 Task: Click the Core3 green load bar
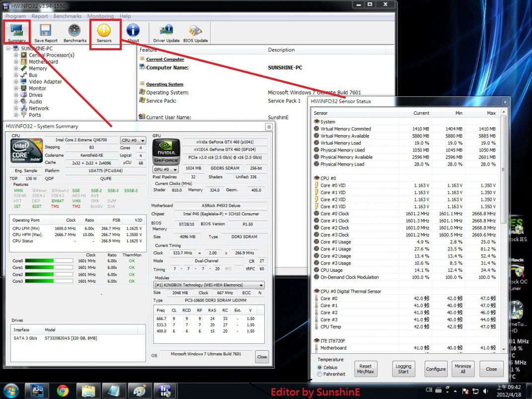49,281
